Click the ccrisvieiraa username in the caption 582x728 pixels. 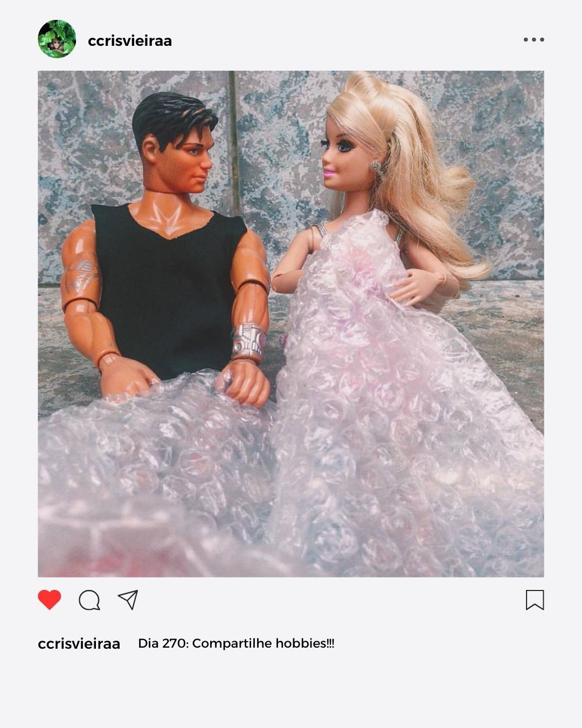tap(79, 643)
